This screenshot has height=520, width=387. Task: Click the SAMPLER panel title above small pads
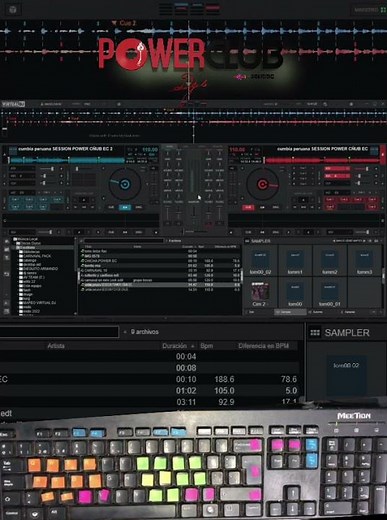[x=261, y=241]
